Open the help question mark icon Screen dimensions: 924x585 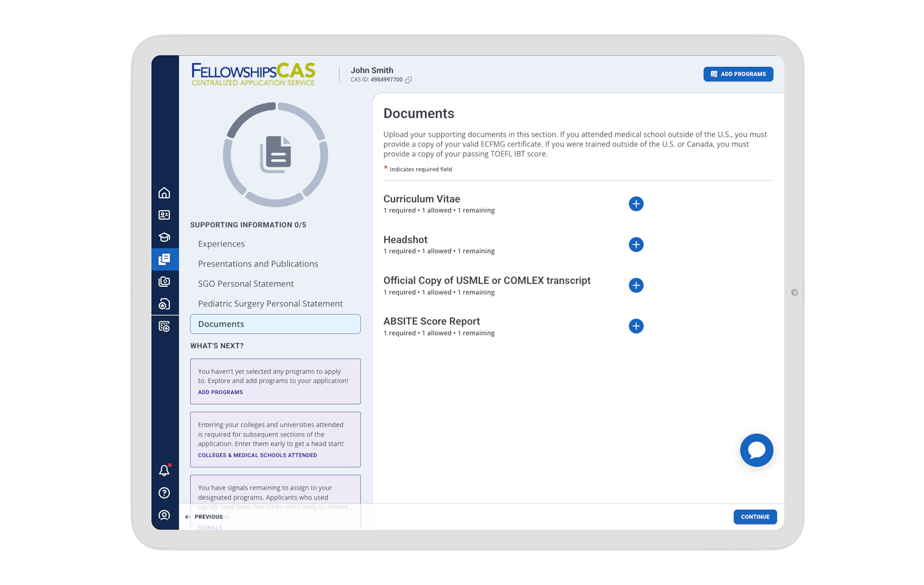(x=164, y=493)
